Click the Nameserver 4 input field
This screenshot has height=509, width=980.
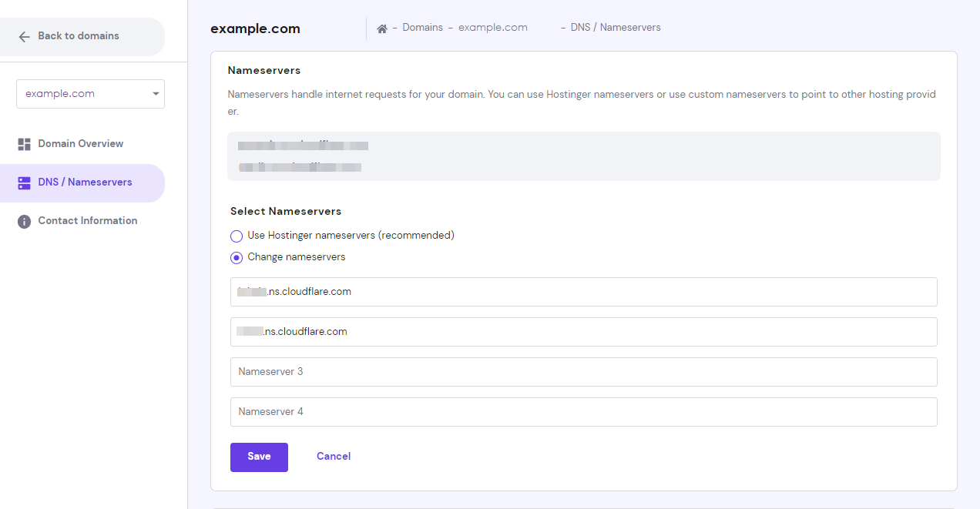coord(583,412)
